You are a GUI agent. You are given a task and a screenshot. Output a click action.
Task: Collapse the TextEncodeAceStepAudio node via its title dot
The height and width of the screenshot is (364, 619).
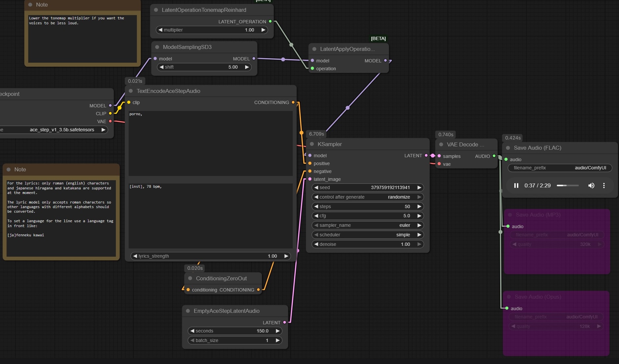[131, 91]
